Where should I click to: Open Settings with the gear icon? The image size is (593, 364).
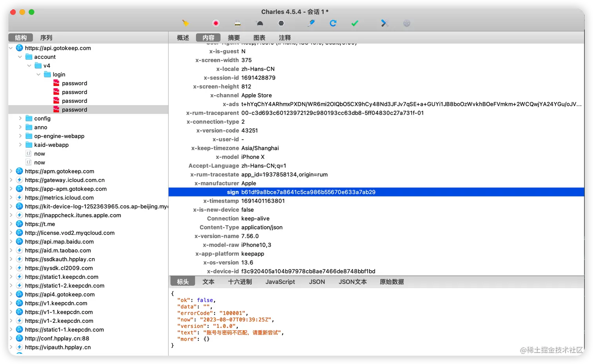(x=407, y=23)
